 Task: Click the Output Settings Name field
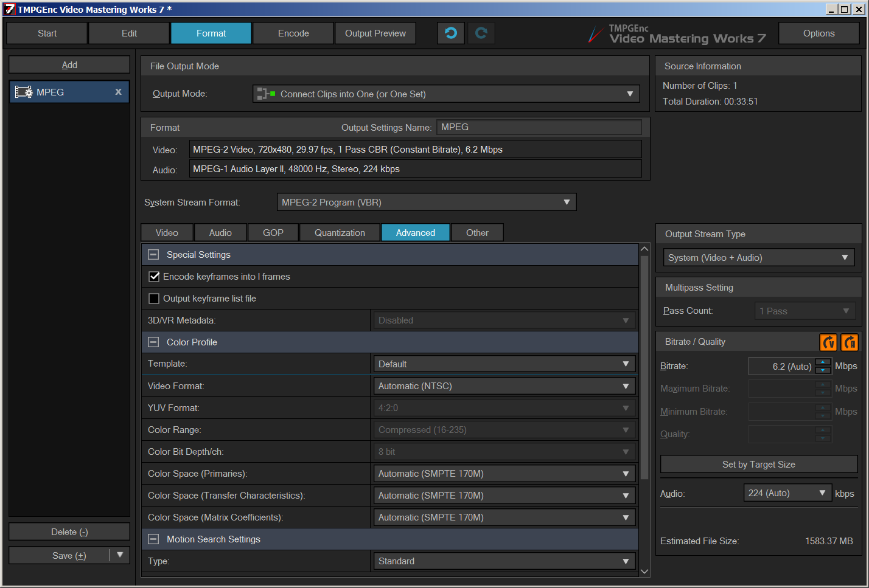(539, 127)
